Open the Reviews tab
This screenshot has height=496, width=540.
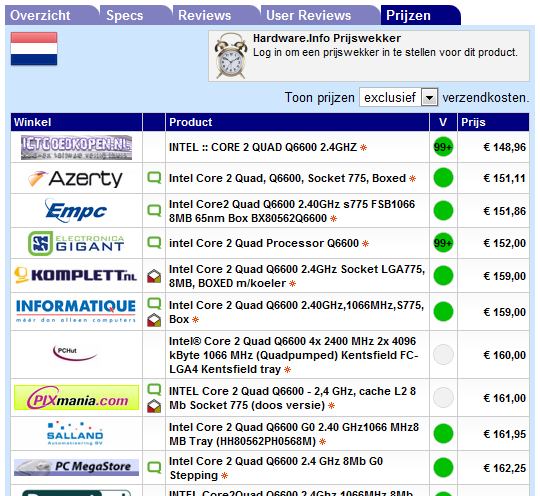[x=216, y=15]
